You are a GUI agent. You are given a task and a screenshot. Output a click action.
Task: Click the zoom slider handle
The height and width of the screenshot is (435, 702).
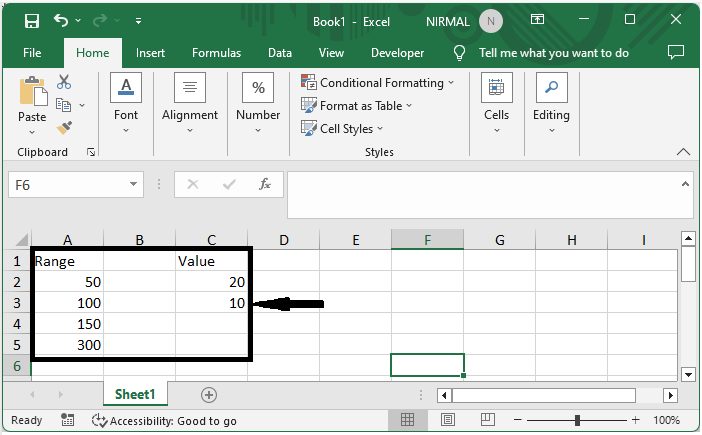click(x=578, y=421)
